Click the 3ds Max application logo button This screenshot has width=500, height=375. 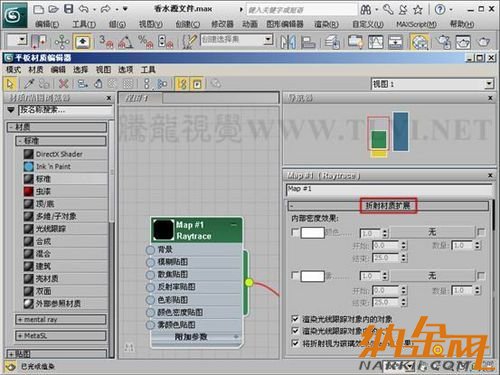coord(15,14)
